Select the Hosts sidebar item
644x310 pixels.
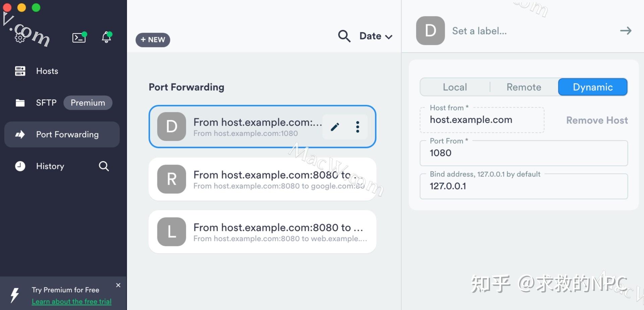click(47, 71)
